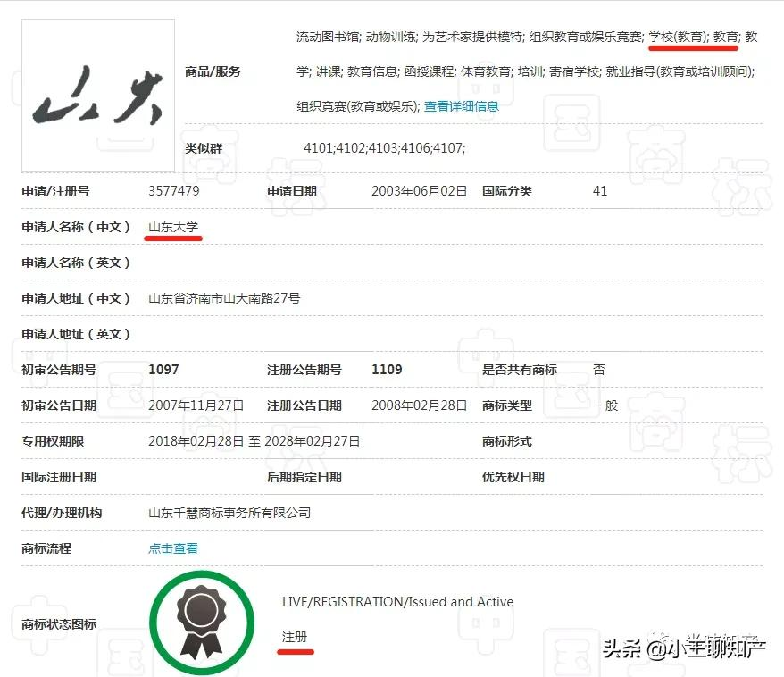
Task: Click the 国际注册日期 label
Action: pos(59,477)
